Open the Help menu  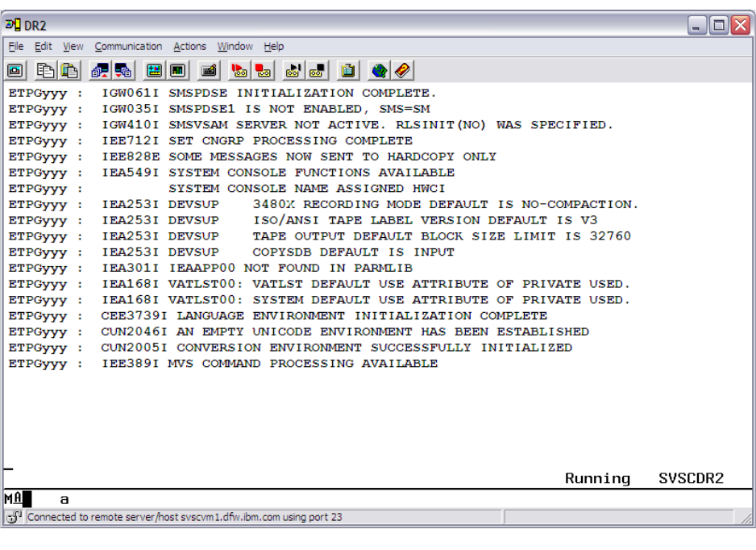(x=273, y=46)
